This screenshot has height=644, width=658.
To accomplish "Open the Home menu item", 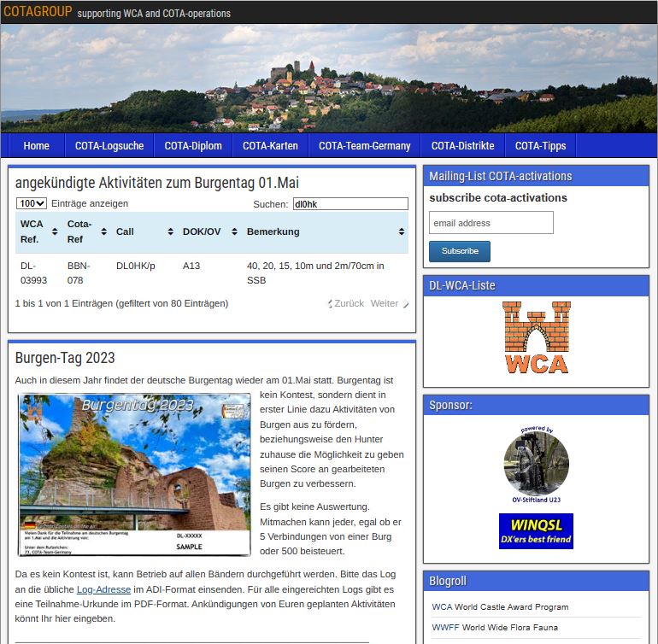I will [x=36, y=146].
